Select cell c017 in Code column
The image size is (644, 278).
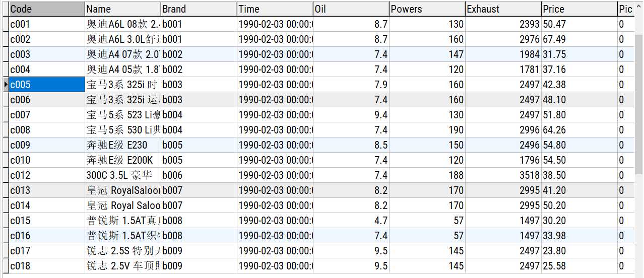pos(47,251)
